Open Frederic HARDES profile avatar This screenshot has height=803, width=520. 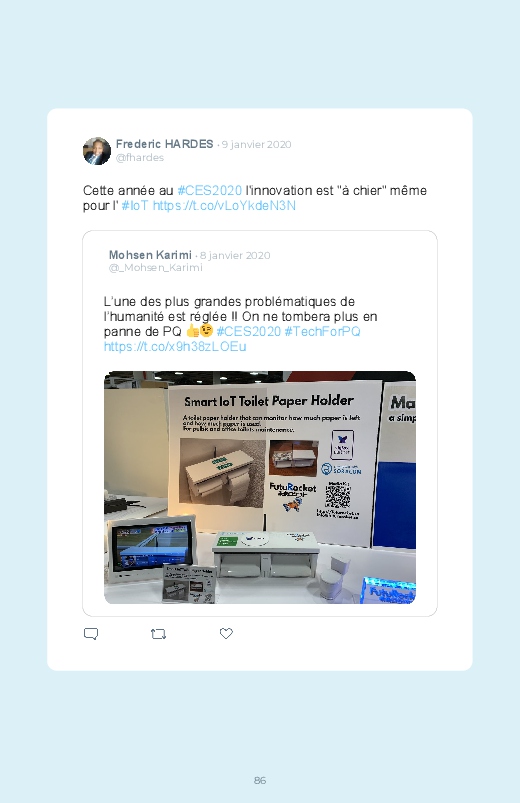(x=97, y=151)
